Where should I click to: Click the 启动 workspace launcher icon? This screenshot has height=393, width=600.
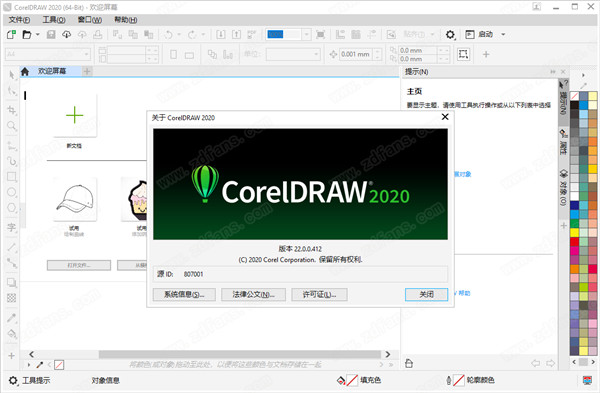click(470, 35)
